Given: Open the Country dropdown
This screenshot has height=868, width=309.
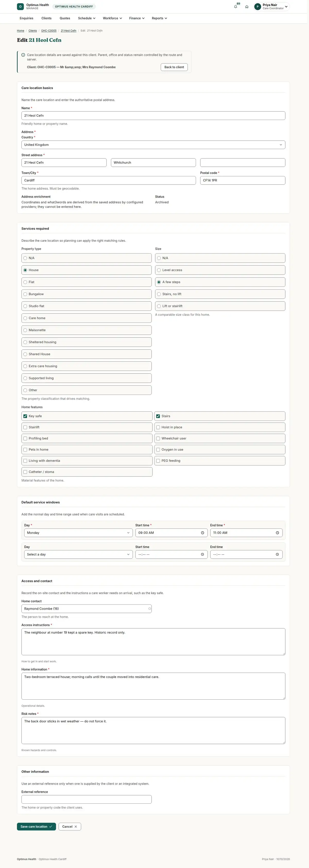Looking at the screenshot, I should [153, 145].
